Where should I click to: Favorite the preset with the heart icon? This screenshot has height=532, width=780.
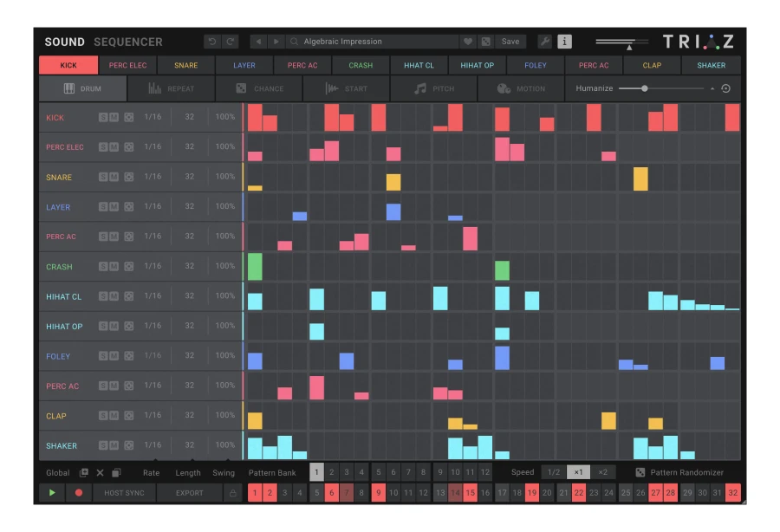468,42
